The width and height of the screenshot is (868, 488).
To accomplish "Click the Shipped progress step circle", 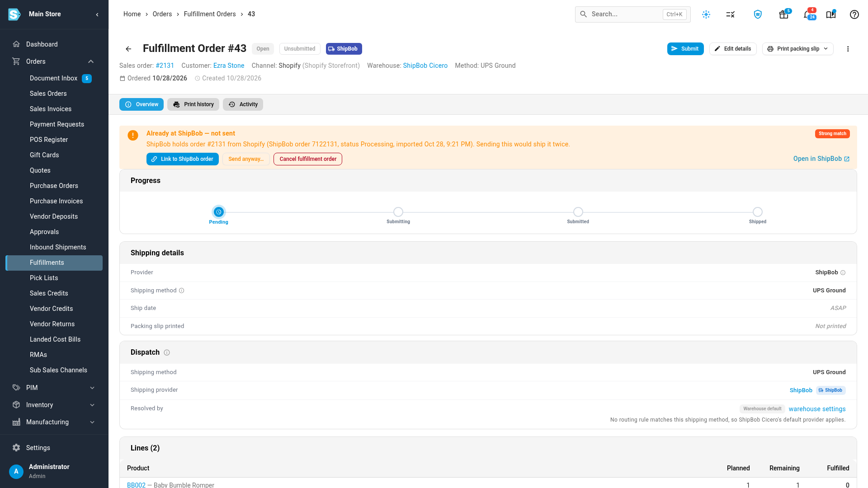I will point(758,212).
